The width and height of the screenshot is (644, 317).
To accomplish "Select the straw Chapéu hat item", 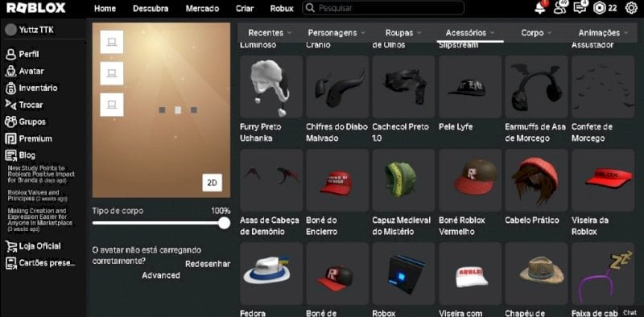I will tap(536, 274).
